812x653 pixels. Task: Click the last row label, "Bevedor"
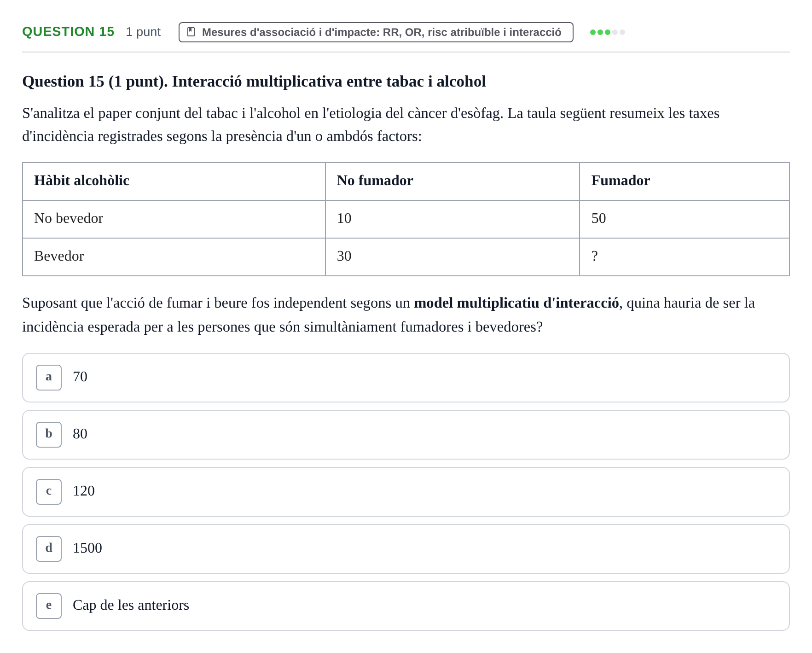point(174,257)
